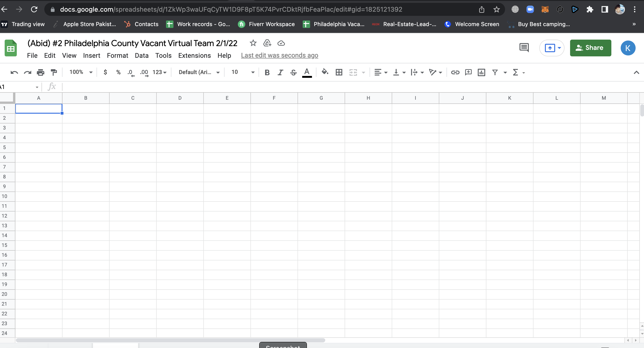Select the paint format roller
Image resolution: width=644 pixels, height=348 pixels.
pyautogui.click(x=54, y=72)
